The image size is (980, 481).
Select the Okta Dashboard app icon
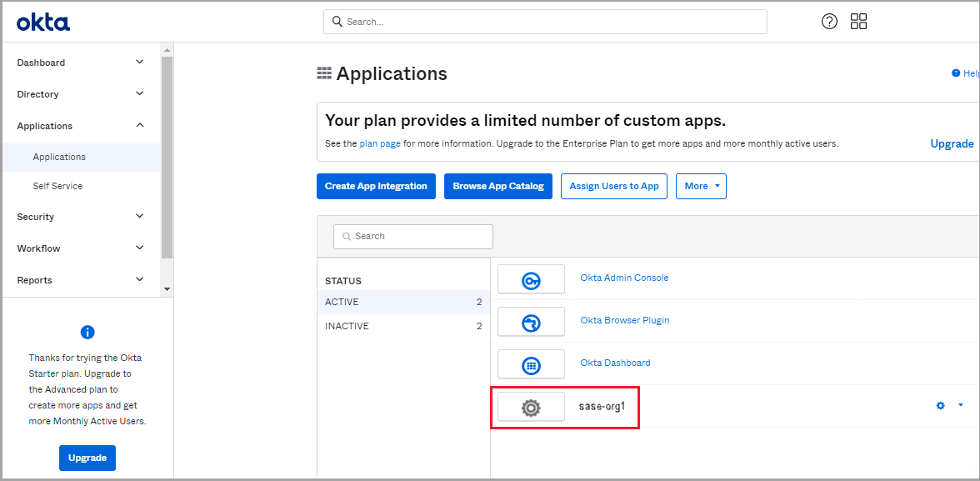tap(531, 363)
